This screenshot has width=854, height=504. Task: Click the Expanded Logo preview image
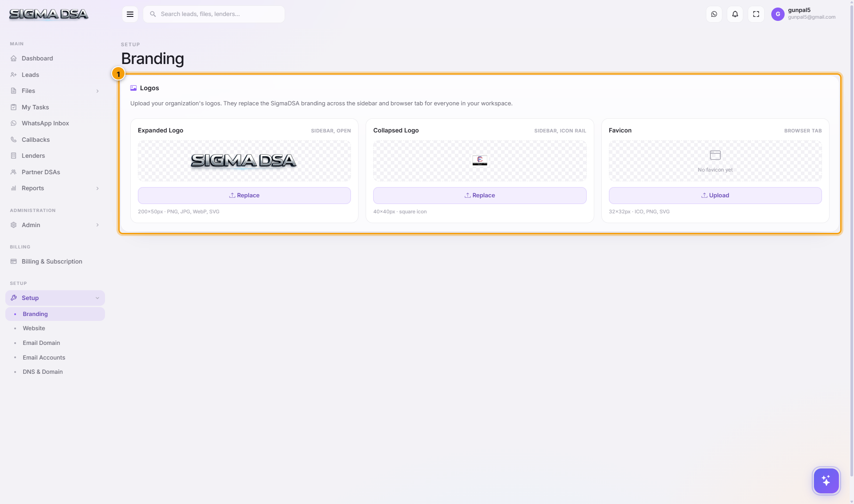click(243, 160)
